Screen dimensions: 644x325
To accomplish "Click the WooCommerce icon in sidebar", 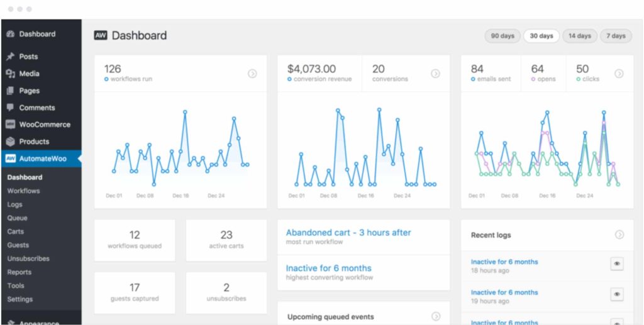I will (10, 124).
